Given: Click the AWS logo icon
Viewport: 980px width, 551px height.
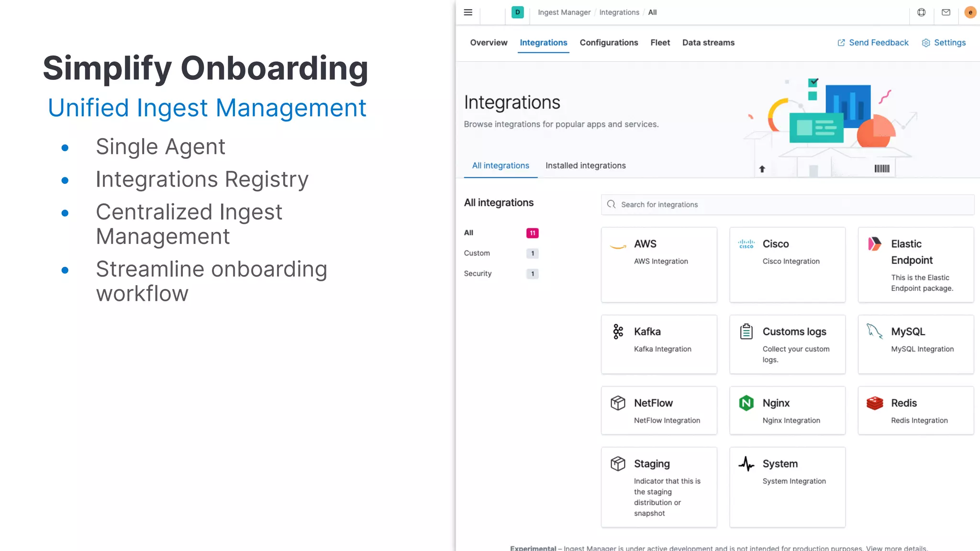Looking at the screenshot, I should [x=618, y=247].
